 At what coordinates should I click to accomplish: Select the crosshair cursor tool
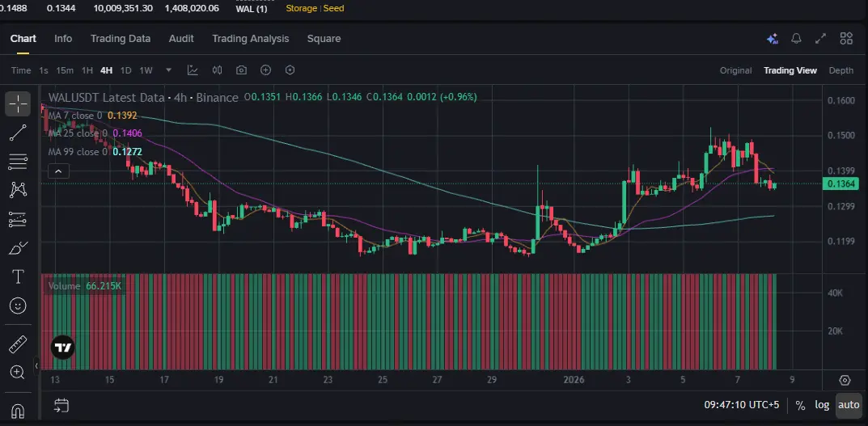(18, 103)
